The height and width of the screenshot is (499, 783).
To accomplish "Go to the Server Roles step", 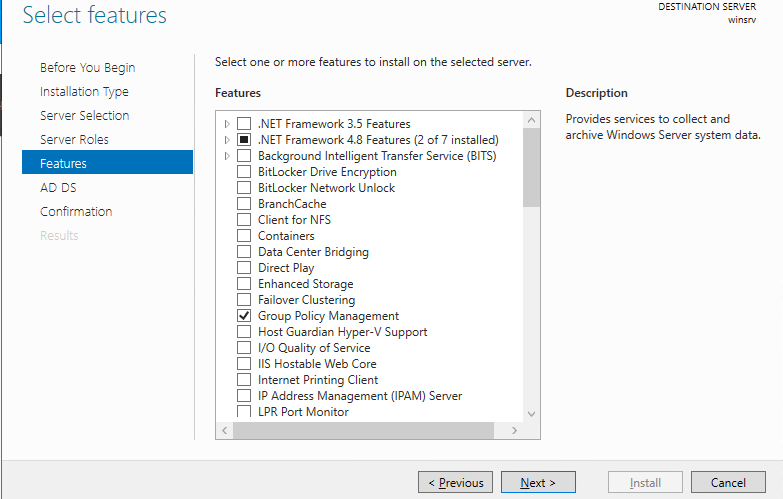I will click(x=74, y=139).
